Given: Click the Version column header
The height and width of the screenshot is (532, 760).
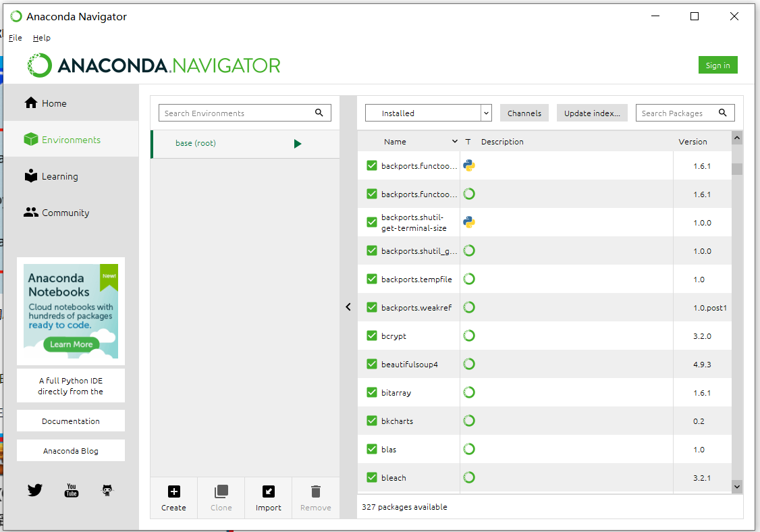Looking at the screenshot, I should (693, 142).
